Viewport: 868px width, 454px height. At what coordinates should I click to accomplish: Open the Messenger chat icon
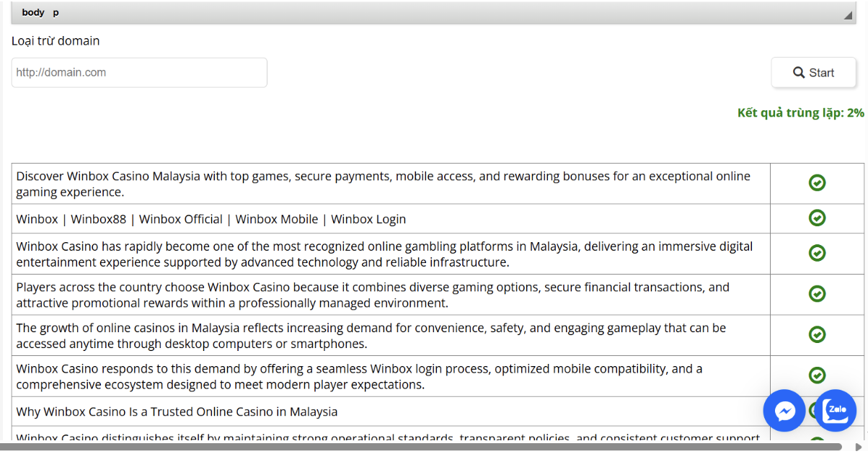[784, 410]
